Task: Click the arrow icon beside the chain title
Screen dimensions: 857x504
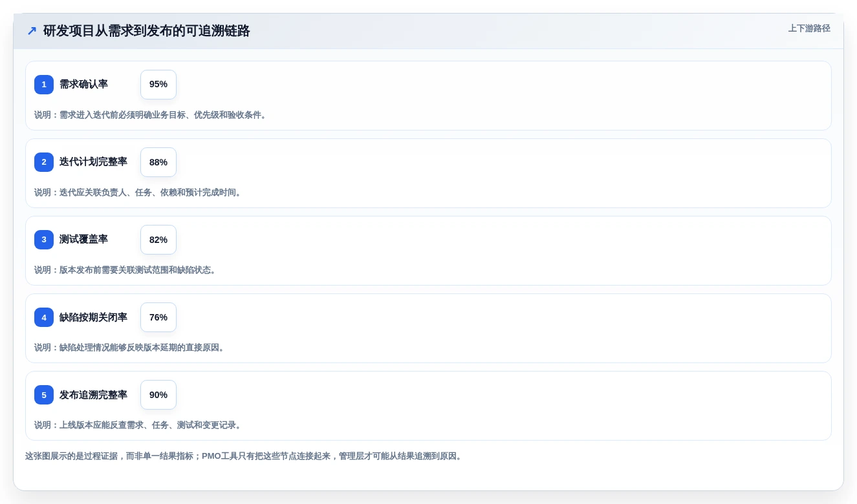Action: click(32, 30)
